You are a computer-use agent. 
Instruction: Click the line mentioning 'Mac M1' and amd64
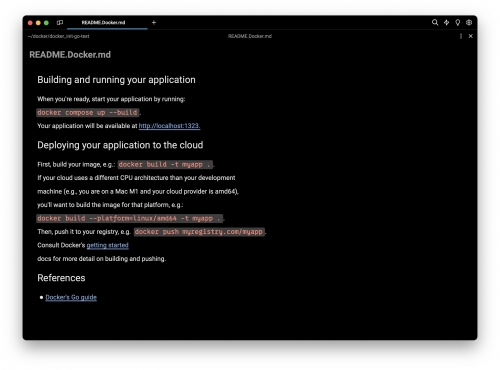point(138,191)
